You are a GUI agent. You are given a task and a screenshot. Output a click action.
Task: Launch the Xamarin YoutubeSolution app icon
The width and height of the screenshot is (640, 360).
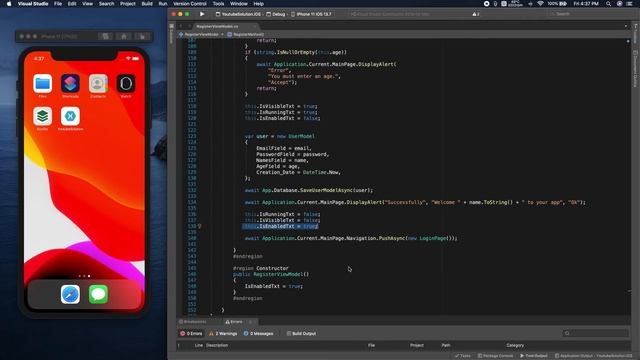pos(70,116)
